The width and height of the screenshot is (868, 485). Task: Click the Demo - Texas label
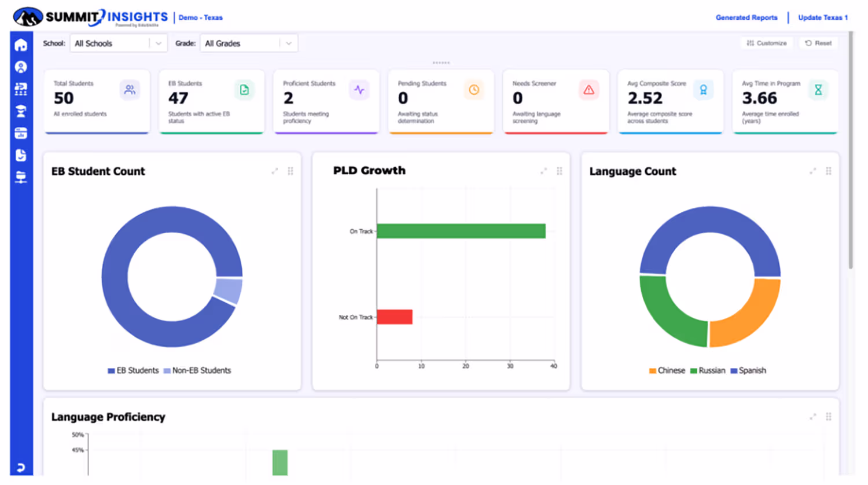click(200, 17)
